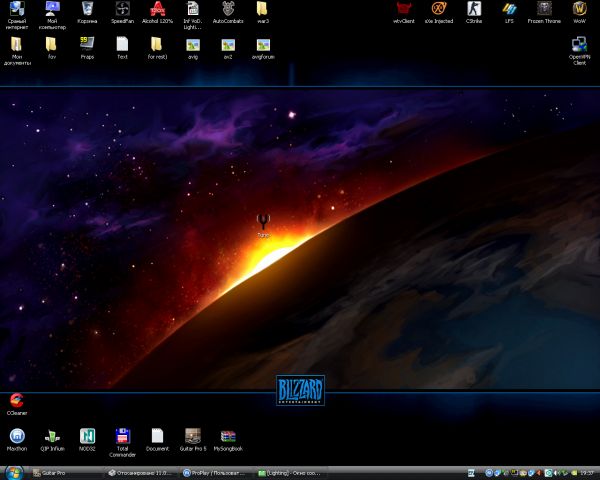Launch the AutoCombats shortcut
Viewport: 600px width, 480px height.
(x=228, y=12)
